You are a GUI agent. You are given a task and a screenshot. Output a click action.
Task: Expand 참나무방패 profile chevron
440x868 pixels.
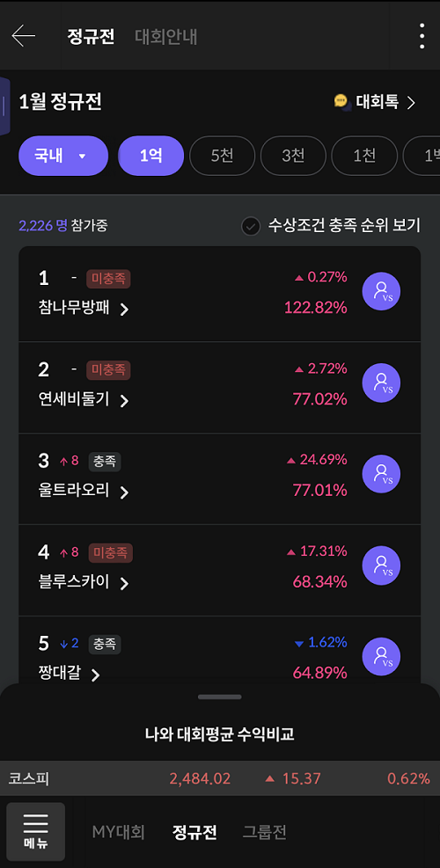125,309
